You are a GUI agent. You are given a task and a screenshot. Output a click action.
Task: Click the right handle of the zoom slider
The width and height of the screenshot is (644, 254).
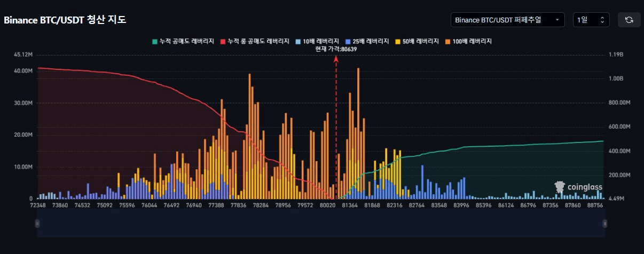[605, 223]
